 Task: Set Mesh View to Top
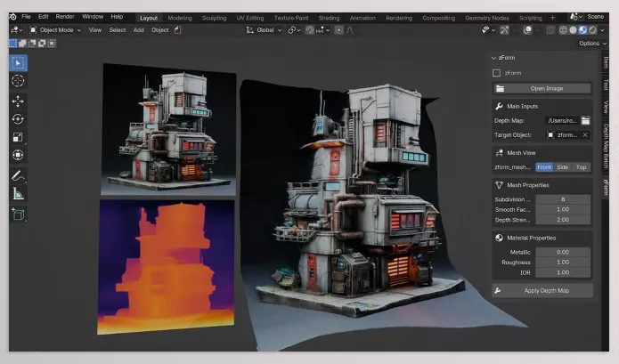tap(581, 166)
